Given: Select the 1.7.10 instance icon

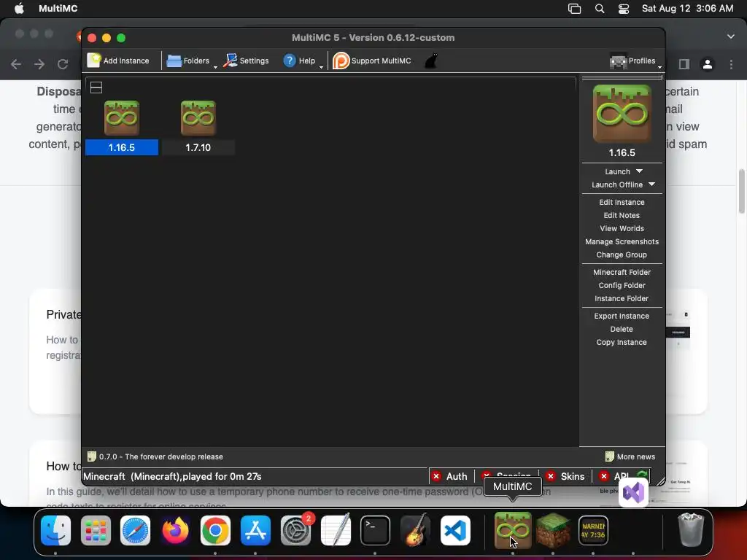Looking at the screenshot, I should [198, 117].
